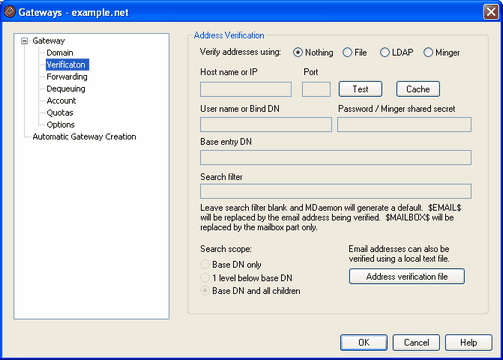Screen dimensions: 503x360
Task: Click the Password / Minger shared secret field
Action: 404,124
